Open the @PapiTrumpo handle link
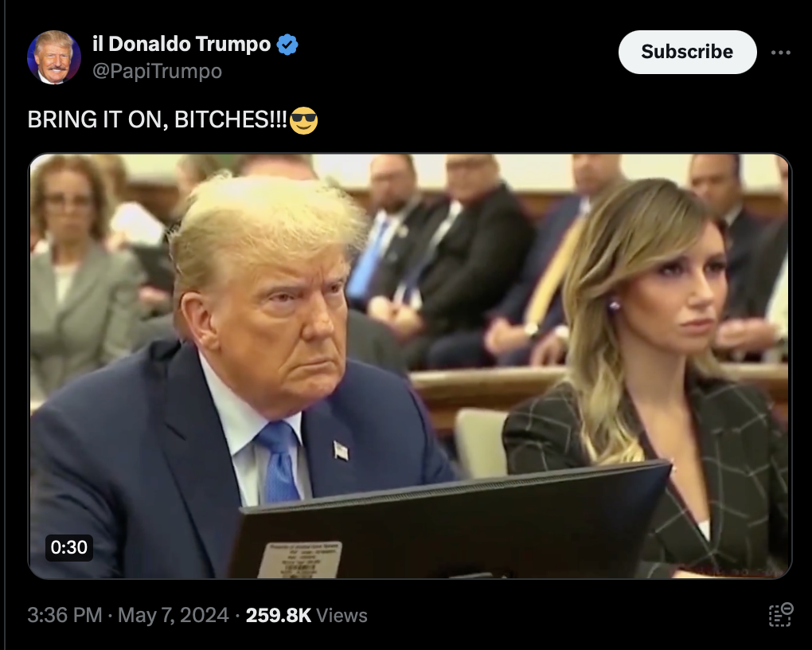812x650 pixels. pyautogui.click(x=157, y=71)
